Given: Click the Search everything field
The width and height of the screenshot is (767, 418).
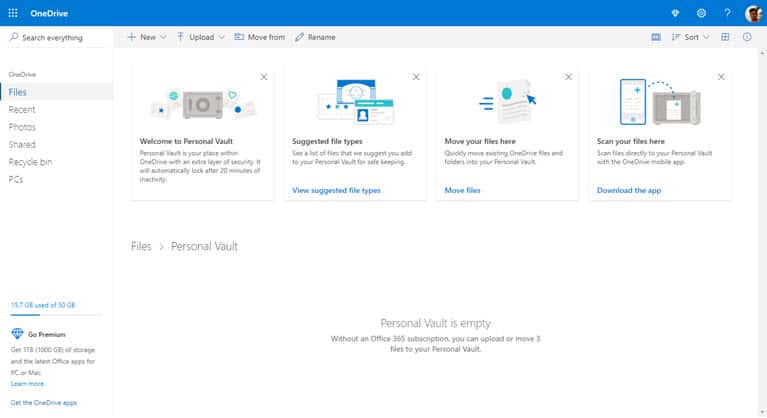Looking at the screenshot, I should point(57,37).
